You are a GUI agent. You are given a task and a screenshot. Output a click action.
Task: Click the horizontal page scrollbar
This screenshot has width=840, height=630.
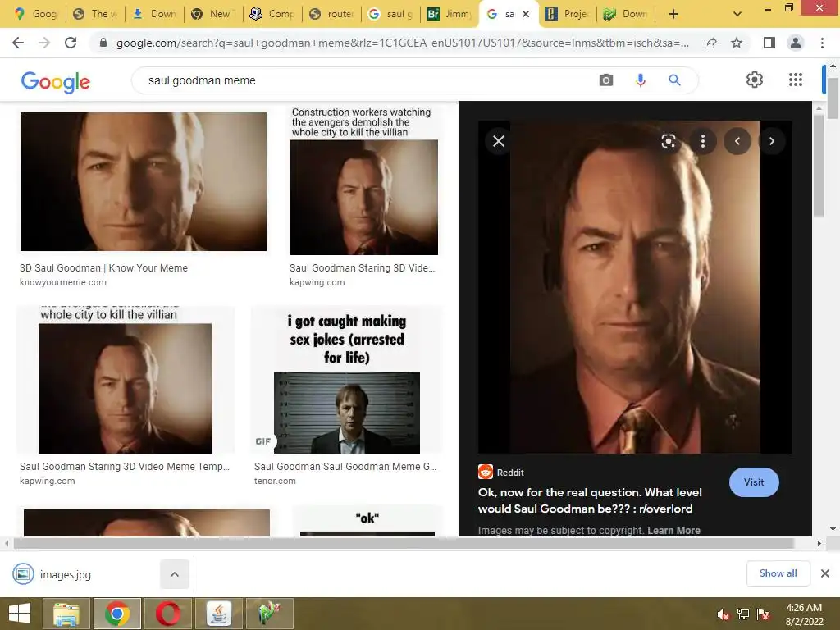404,543
